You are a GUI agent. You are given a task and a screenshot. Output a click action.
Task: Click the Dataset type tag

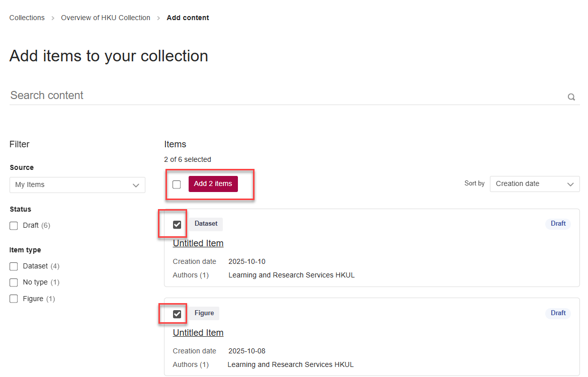point(206,224)
